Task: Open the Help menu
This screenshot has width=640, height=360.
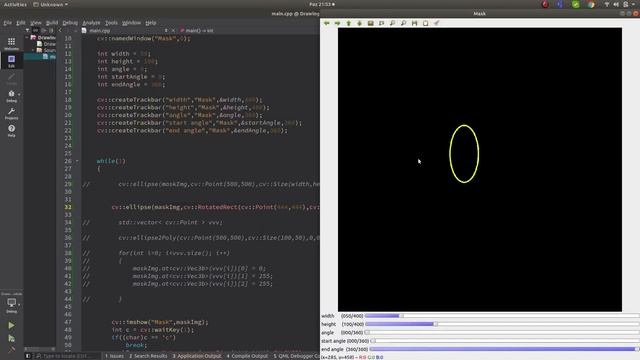Action: 151,23
